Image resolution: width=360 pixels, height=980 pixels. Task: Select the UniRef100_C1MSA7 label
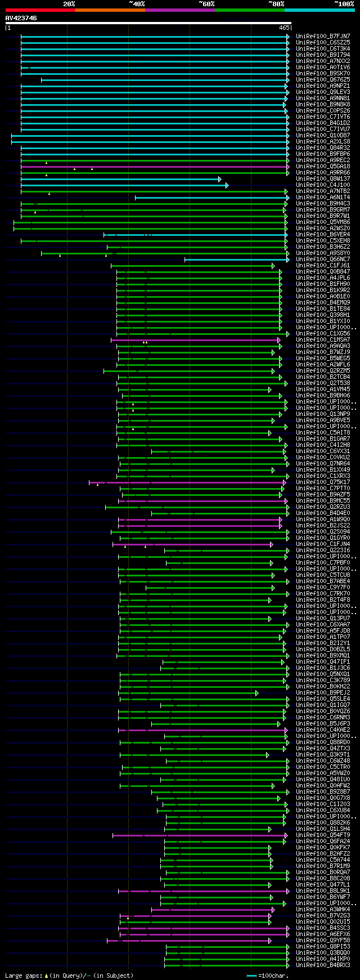(323, 339)
